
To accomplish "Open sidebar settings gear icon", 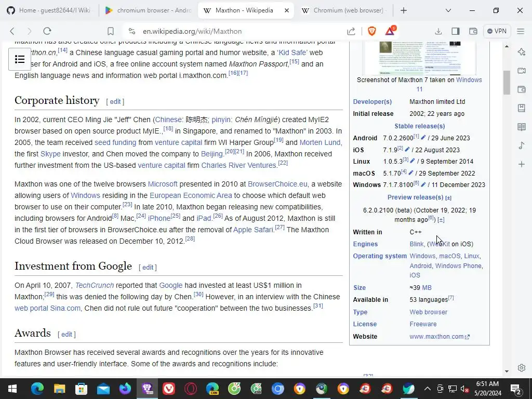I will [522, 368].
